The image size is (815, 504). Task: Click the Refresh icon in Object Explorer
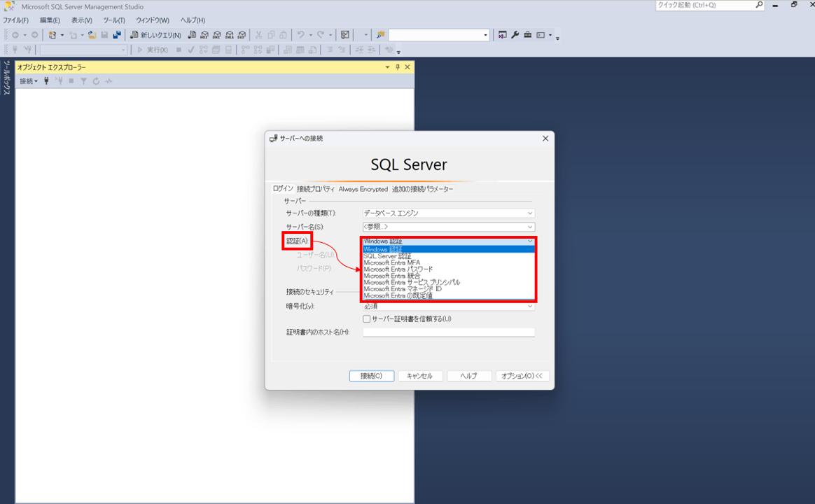[x=96, y=81]
